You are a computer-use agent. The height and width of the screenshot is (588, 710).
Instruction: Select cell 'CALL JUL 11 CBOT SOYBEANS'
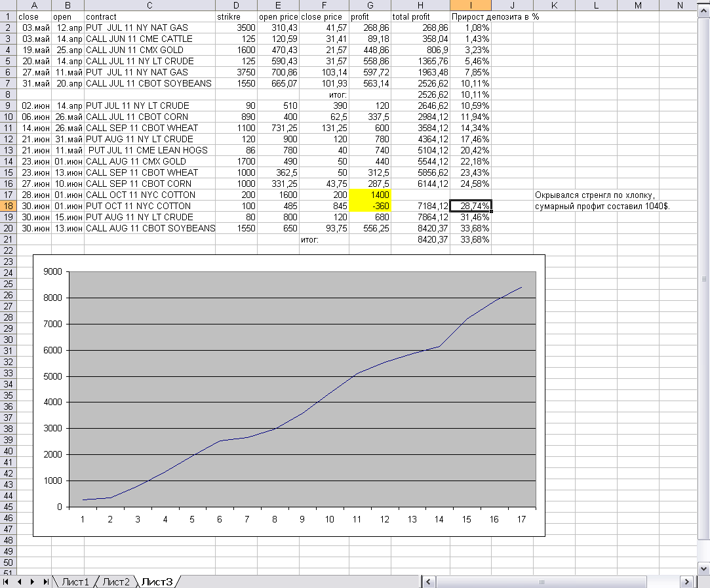click(149, 84)
